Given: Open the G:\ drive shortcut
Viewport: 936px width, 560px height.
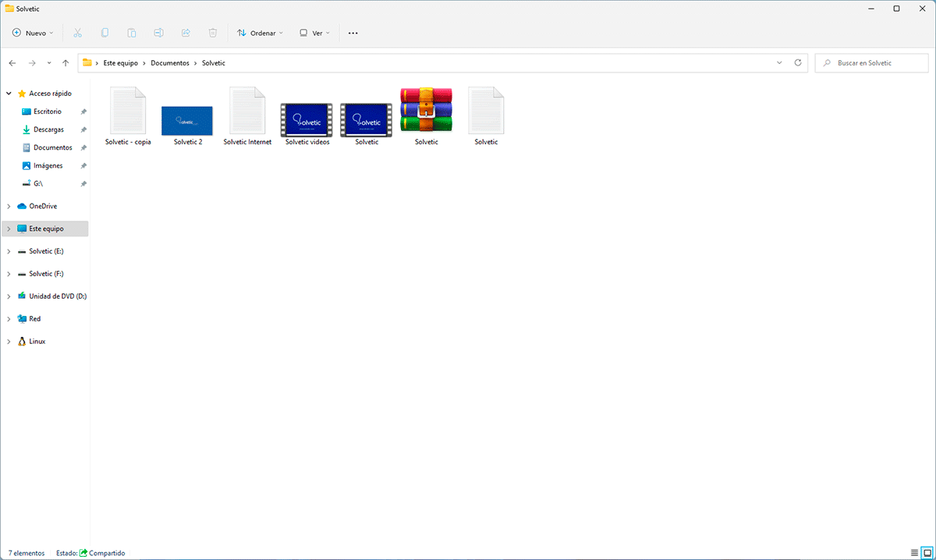Looking at the screenshot, I should [x=37, y=183].
